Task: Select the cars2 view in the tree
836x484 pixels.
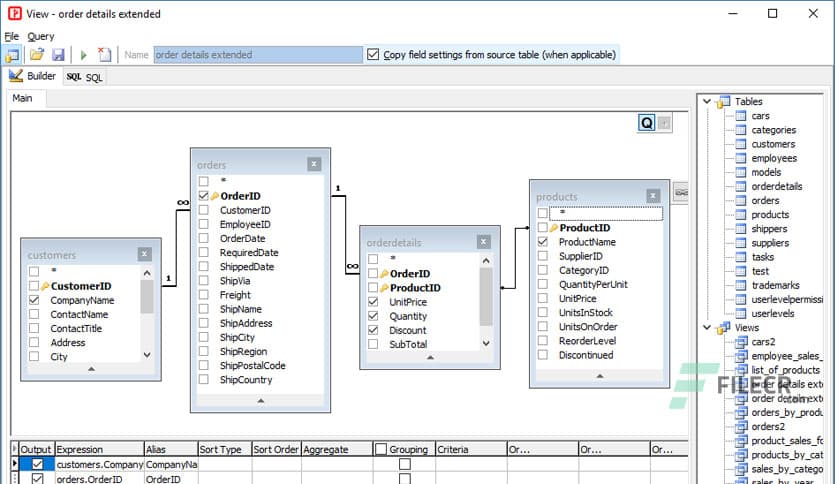Action: pyautogui.click(x=763, y=342)
